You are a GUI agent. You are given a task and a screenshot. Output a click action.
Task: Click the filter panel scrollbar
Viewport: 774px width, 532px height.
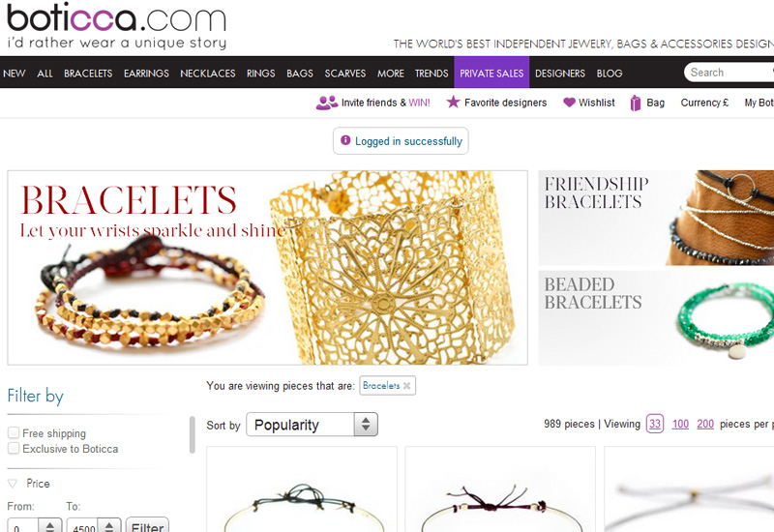(192, 434)
